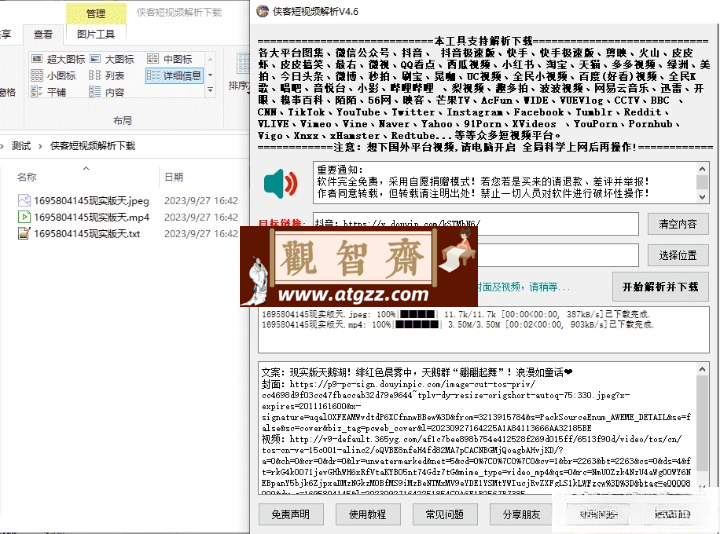Screen dimensions: 720x534
Task: Click the teal speaker notification icon
Action: (x=280, y=184)
